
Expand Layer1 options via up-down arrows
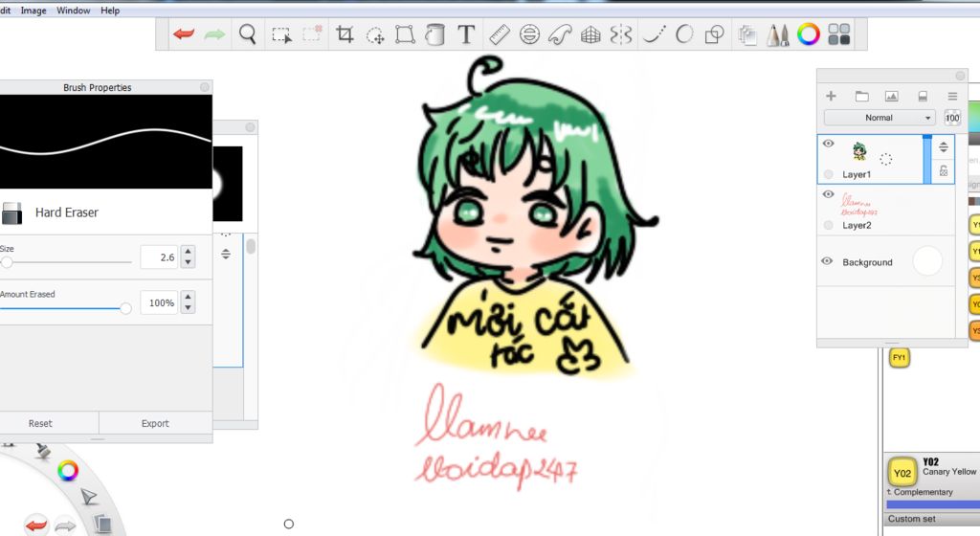[943, 146]
